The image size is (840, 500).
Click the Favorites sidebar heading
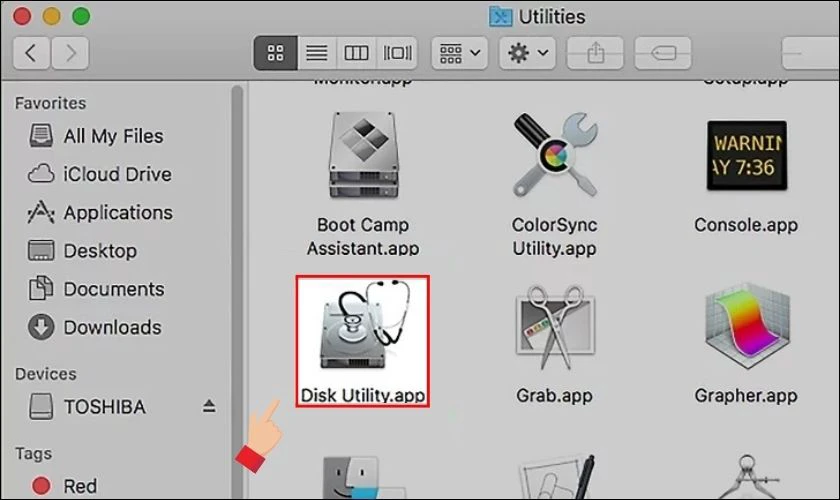tap(50, 103)
